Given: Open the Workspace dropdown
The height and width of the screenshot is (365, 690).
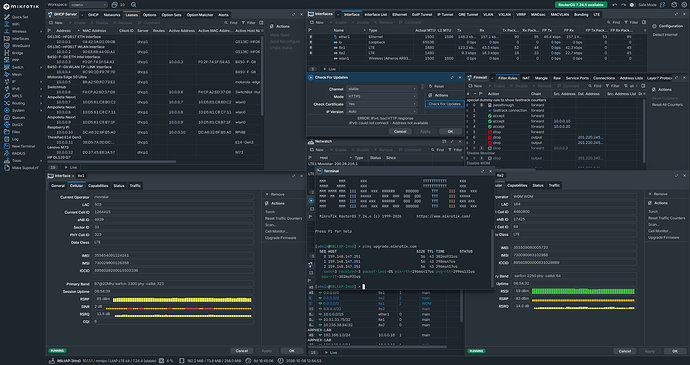Looking at the screenshot, I should 88,5.
